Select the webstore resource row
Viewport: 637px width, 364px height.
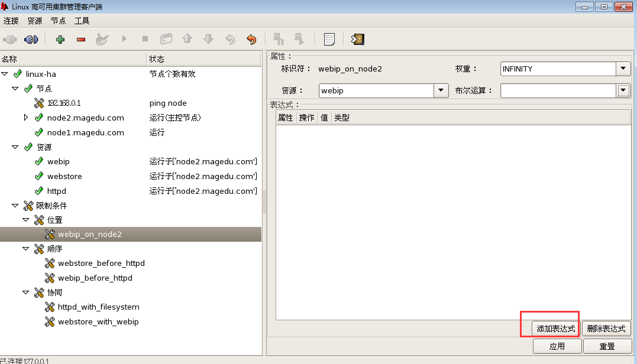pyautogui.click(x=130, y=176)
